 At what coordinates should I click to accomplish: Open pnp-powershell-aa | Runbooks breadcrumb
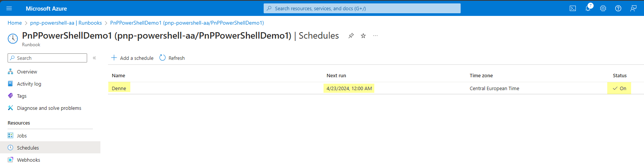point(66,23)
